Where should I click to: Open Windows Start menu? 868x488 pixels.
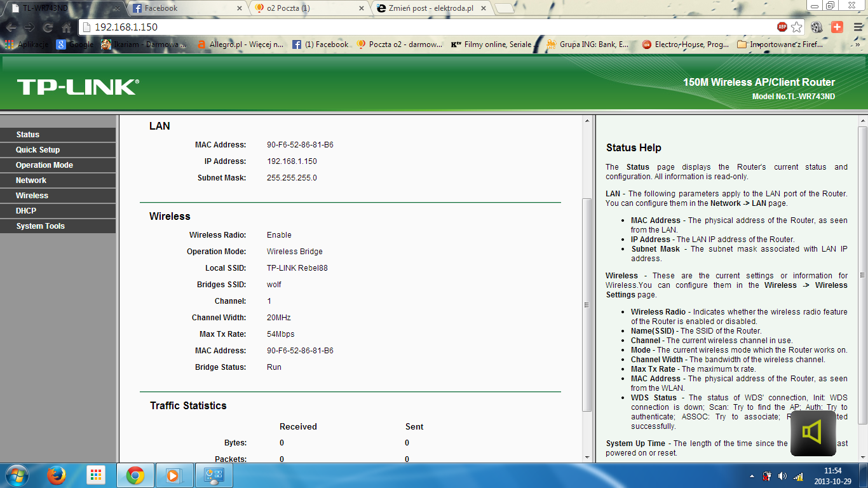16,475
